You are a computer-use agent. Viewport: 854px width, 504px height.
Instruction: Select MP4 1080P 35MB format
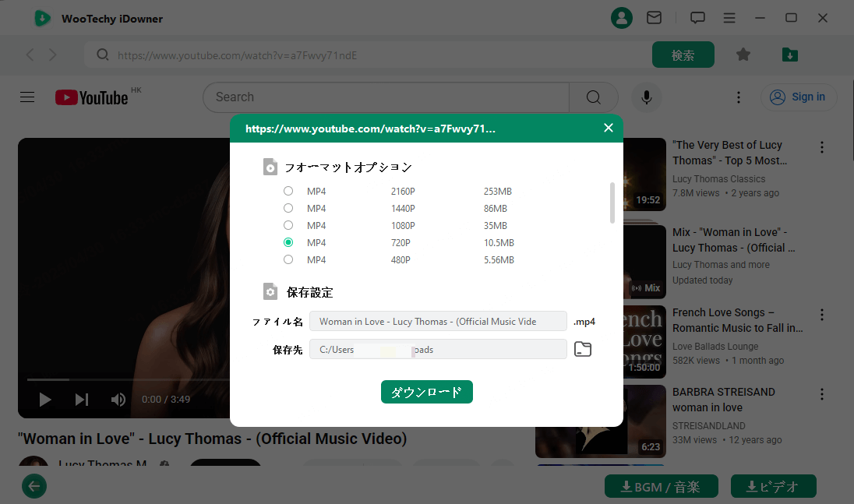tap(288, 225)
